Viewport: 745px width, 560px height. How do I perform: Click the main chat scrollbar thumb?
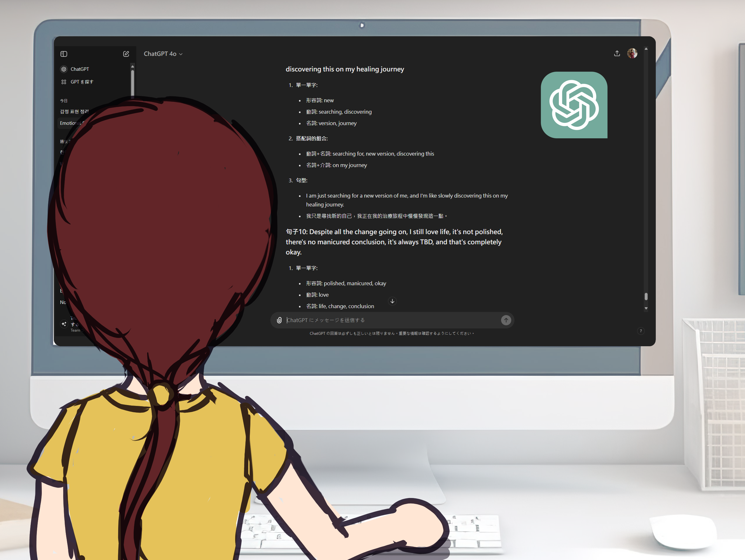(646, 296)
